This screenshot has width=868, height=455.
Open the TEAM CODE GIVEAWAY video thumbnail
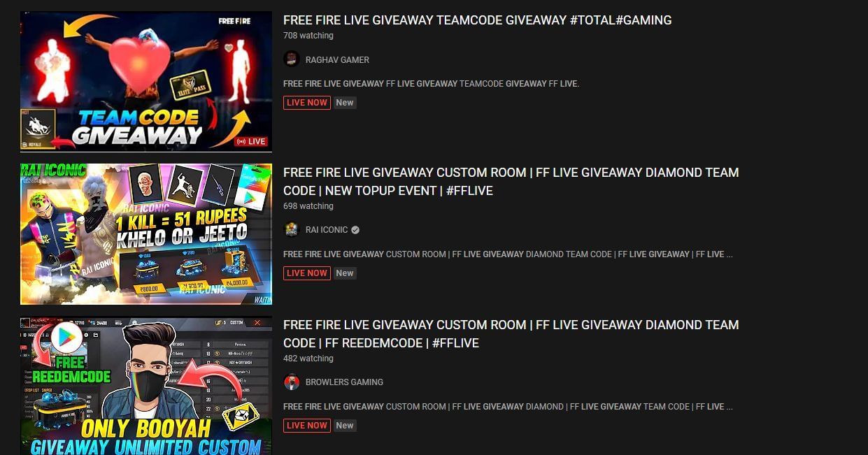(146, 81)
